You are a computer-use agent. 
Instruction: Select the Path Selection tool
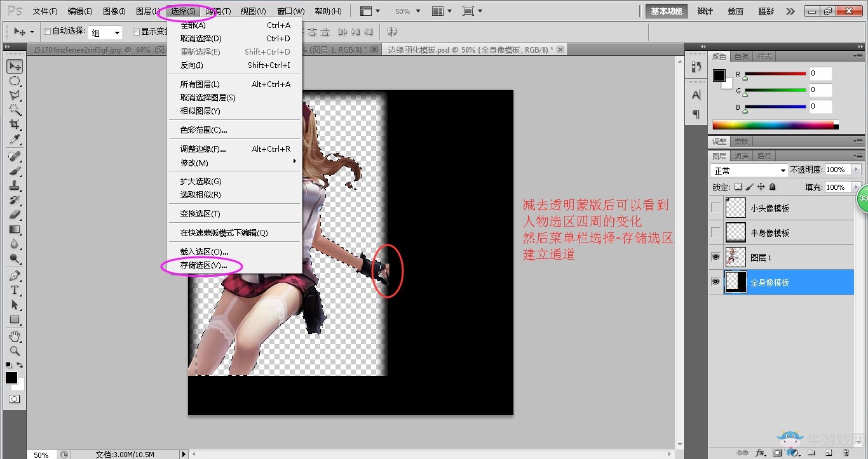pyautogui.click(x=15, y=305)
